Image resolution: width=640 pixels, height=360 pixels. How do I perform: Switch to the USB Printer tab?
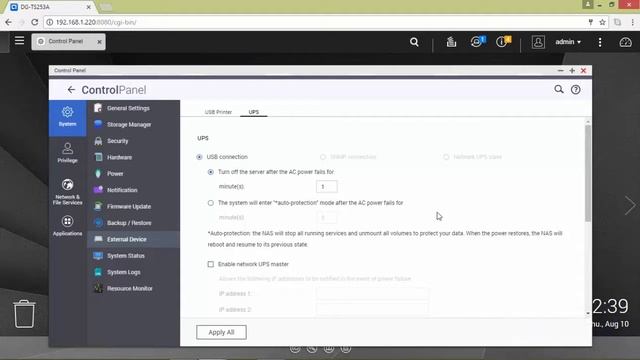[218, 112]
